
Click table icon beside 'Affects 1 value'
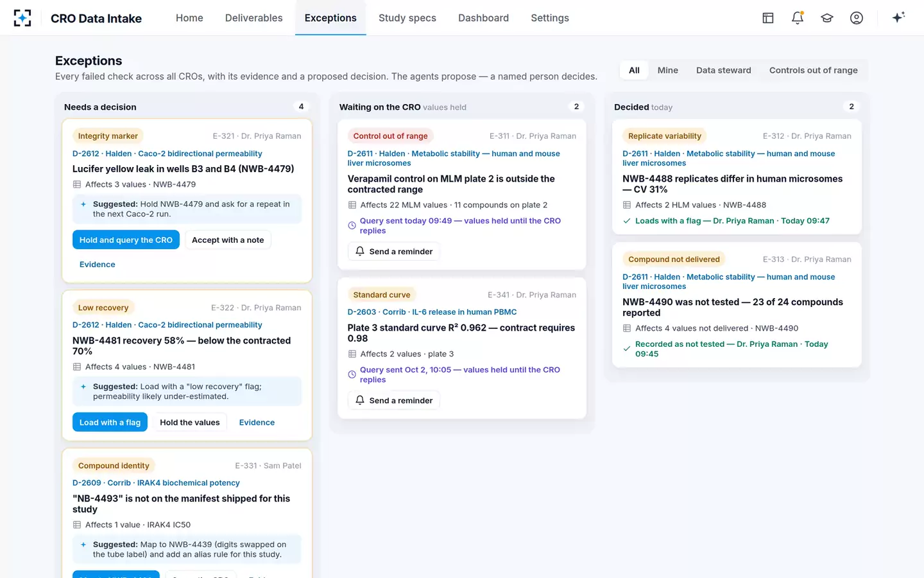pos(77,525)
